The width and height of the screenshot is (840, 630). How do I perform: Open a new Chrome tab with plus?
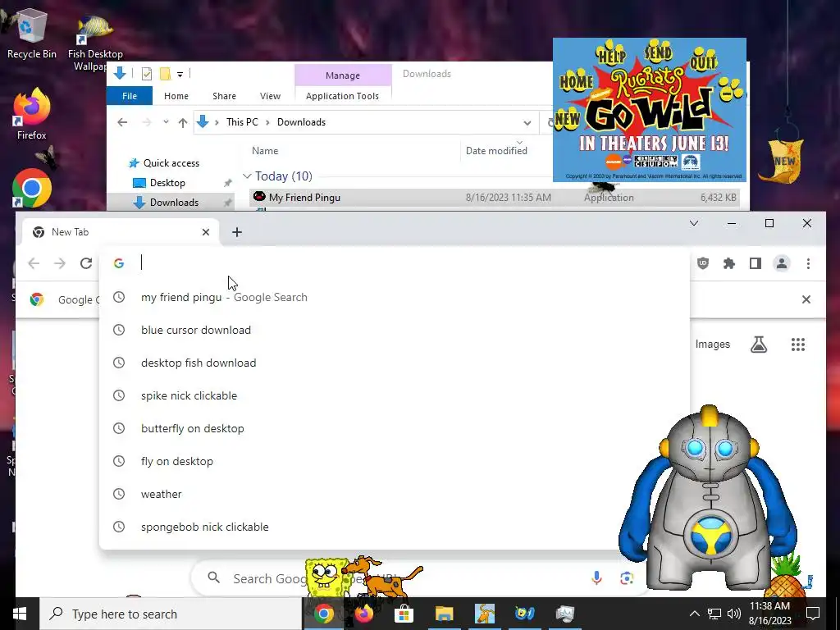tap(237, 232)
